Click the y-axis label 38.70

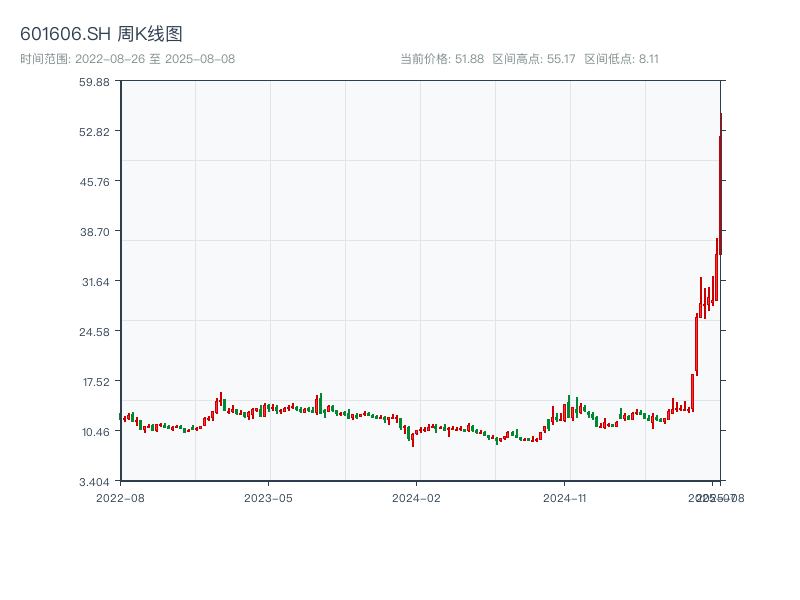coord(94,232)
